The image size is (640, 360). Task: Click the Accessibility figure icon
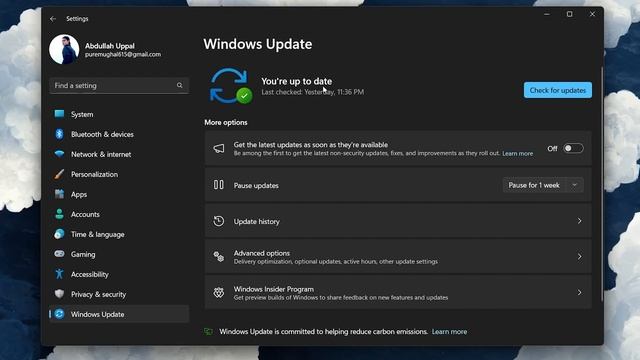[59, 274]
